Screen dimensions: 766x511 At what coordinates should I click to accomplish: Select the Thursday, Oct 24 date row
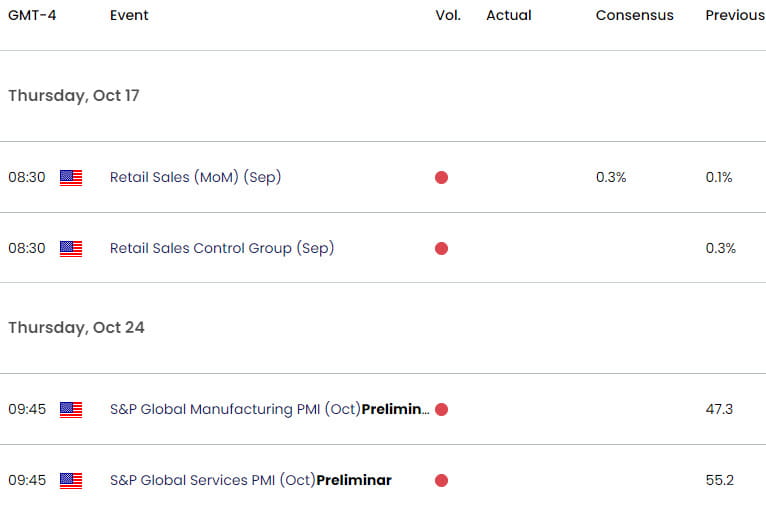point(76,328)
